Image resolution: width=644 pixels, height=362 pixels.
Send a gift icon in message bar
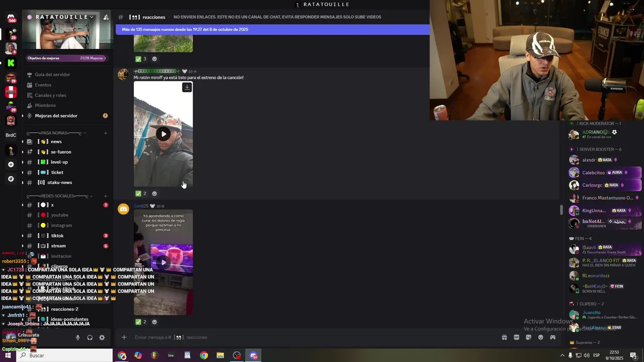tap(504, 337)
